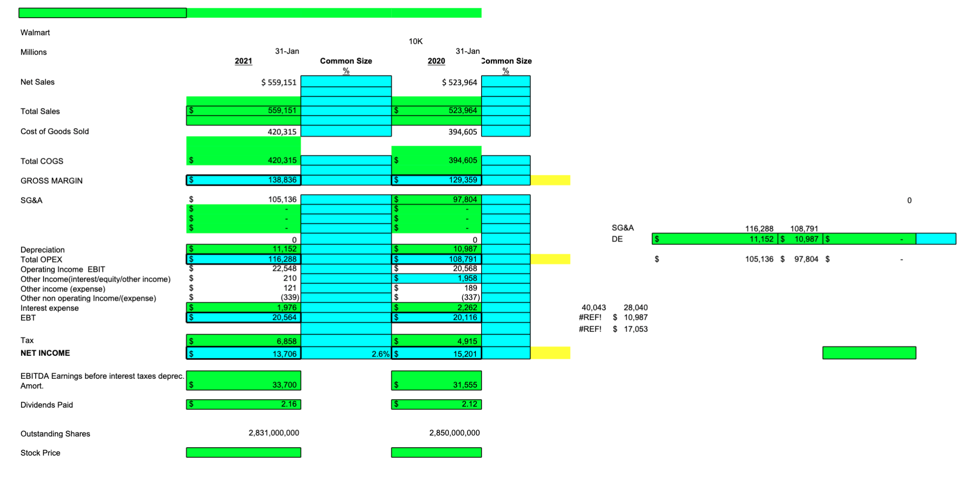The width and height of the screenshot is (980, 481).
Task: Click the Walmart title cell
Action: click(x=35, y=32)
